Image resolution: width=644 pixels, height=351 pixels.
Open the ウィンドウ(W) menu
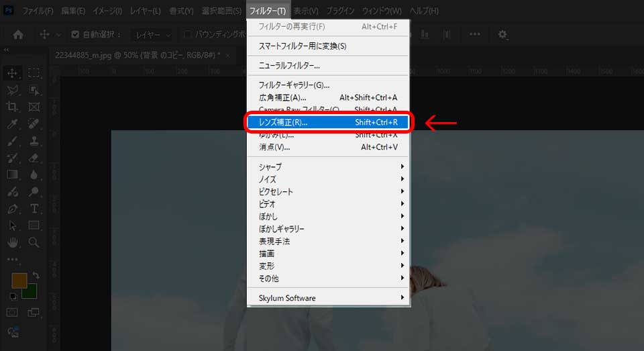[x=382, y=11]
